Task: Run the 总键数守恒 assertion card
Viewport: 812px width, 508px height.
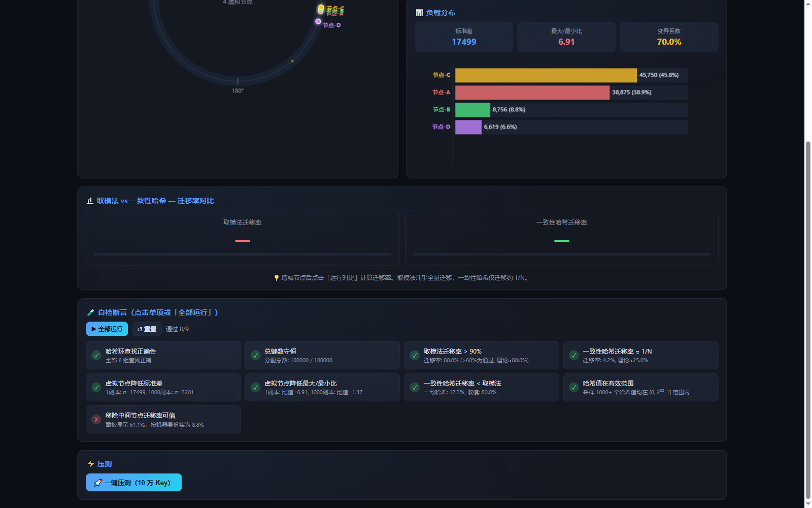Action: 322,355
